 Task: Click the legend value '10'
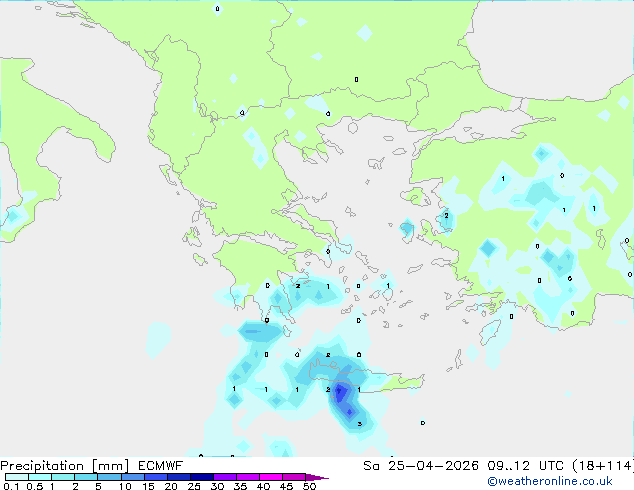pyautogui.click(x=125, y=486)
